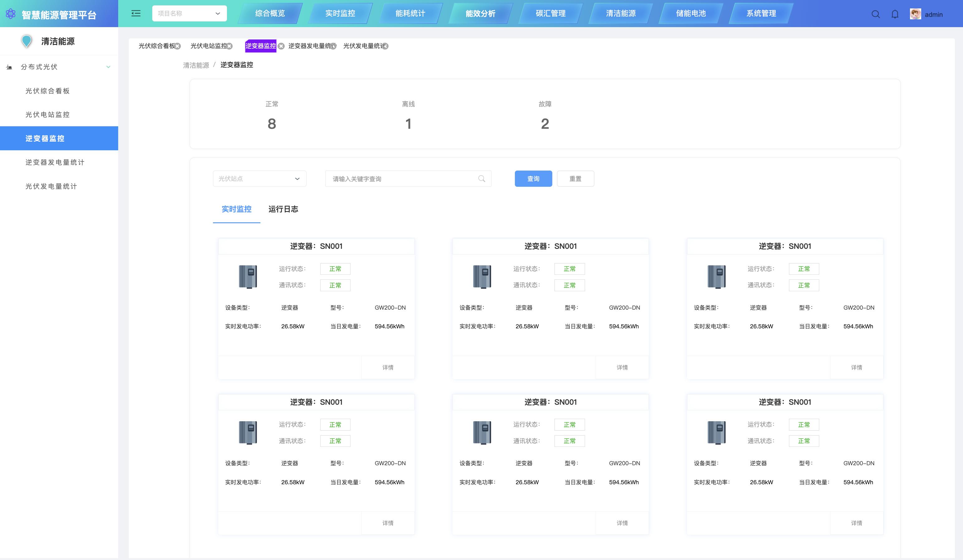
Task: Open the 能效分析 top menu
Action: 480,13
